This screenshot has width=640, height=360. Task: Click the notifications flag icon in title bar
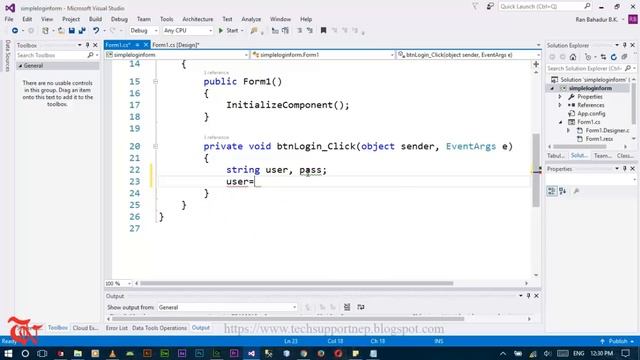coord(475,7)
